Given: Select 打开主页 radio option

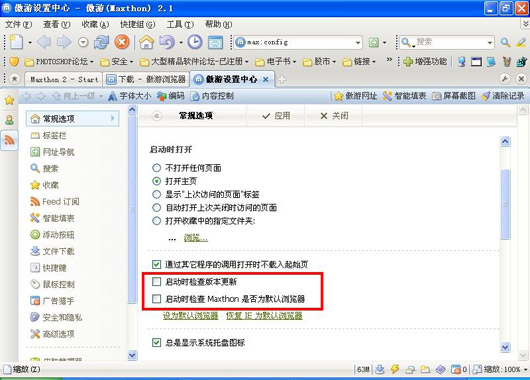Looking at the screenshot, I should point(156,181).
